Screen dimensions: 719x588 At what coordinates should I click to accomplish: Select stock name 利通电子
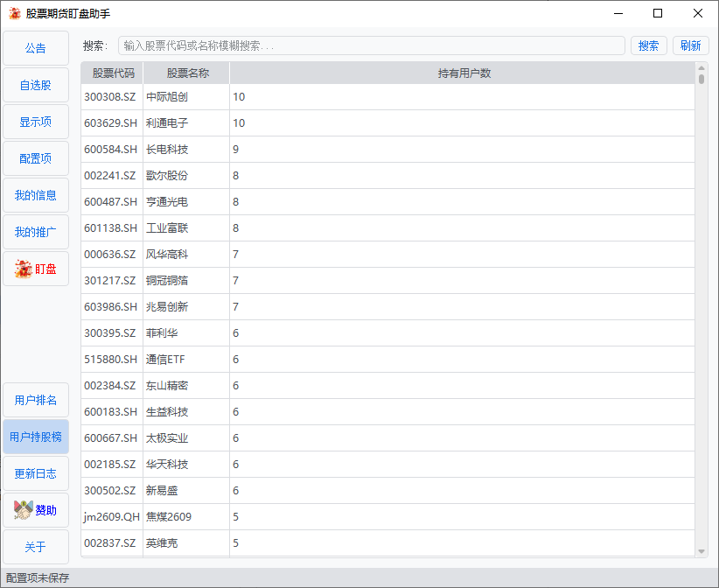coord(167,122)
